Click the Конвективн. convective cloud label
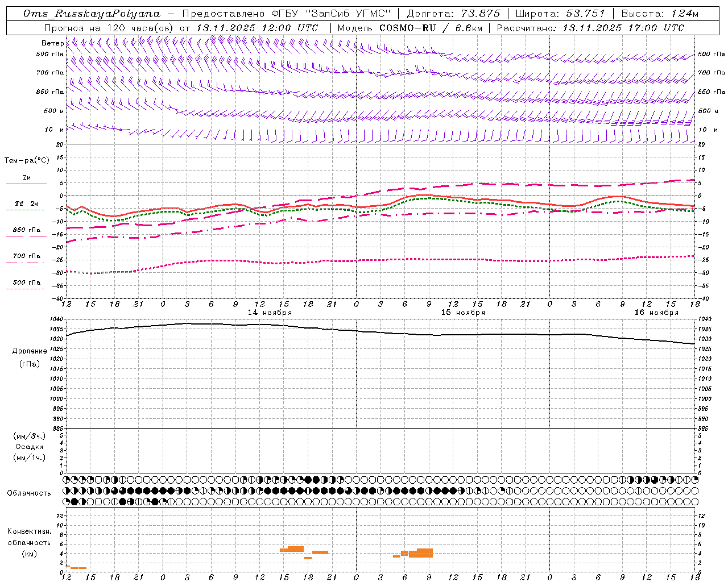728x582 pixels. (30, 531)
